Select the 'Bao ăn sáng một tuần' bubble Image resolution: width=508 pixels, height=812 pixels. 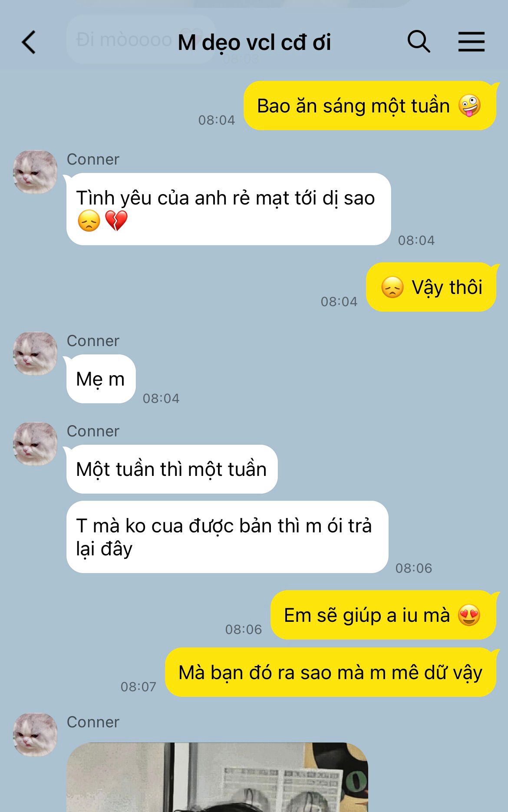click(x=369, y=106)
